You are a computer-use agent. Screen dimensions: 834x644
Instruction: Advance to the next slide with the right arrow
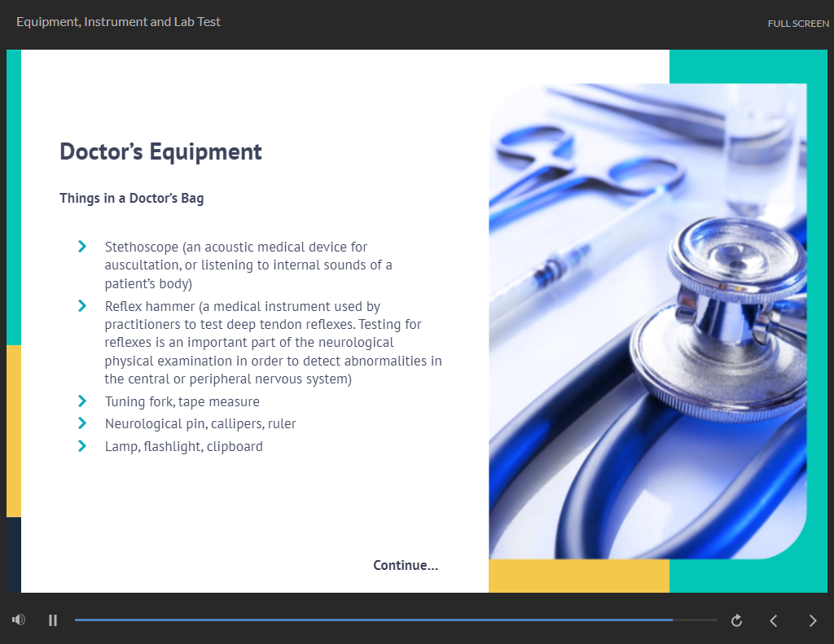point(812,620)
